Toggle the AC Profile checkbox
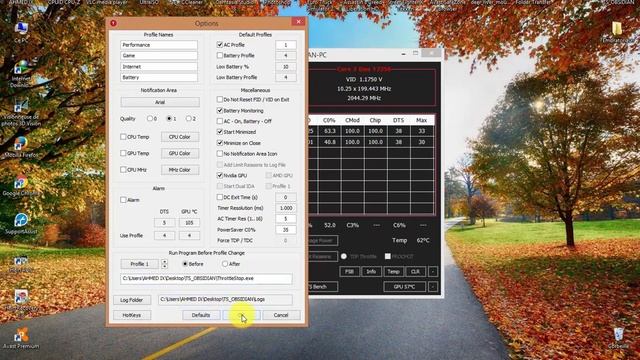 click(220, 44)
